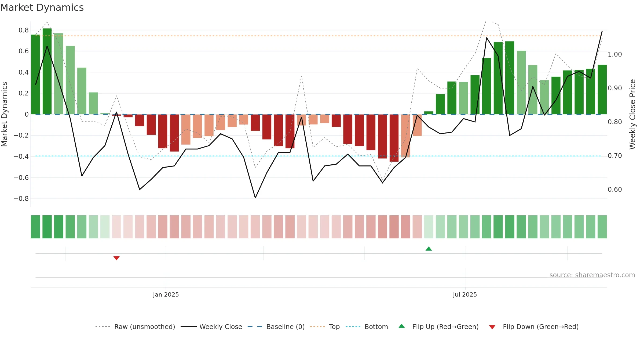Click the first dark green bar
The height and width of the screenshot is (362, 644).
point(35,74)
